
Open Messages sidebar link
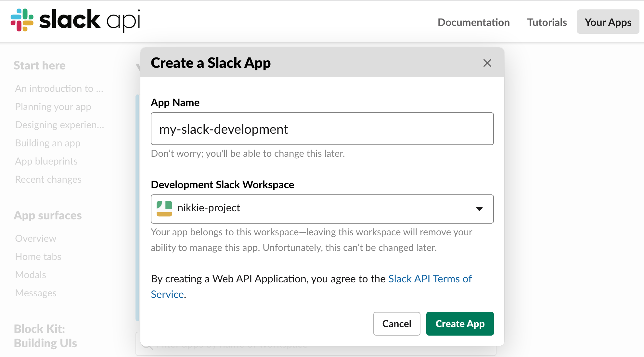(x=36, y=293)
